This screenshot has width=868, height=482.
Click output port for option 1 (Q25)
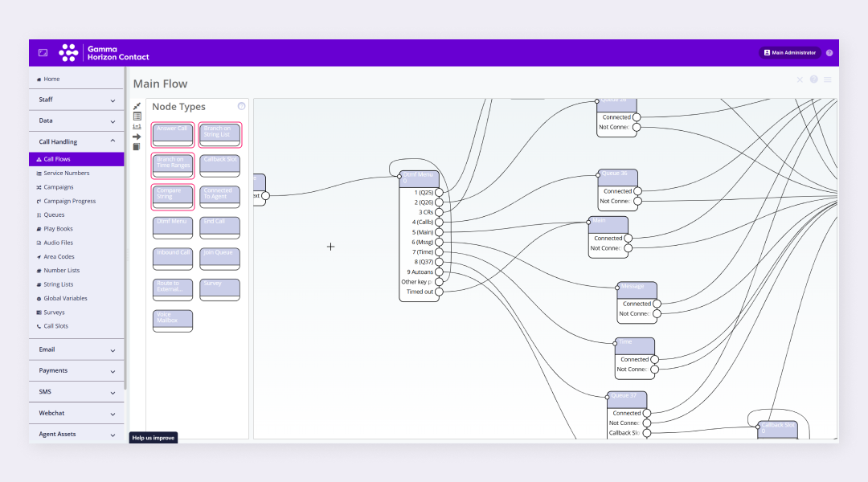tap(439, 193)
